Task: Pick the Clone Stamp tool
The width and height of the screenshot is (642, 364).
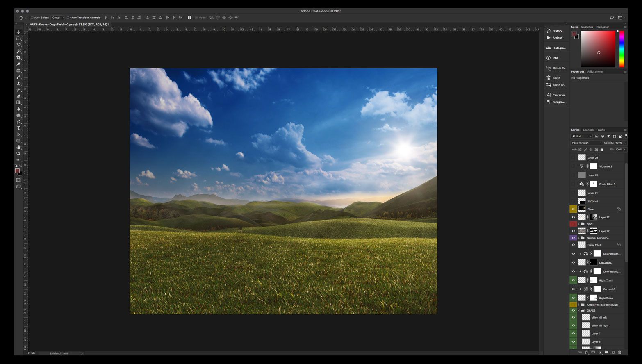Action: [x=18, y=83]
